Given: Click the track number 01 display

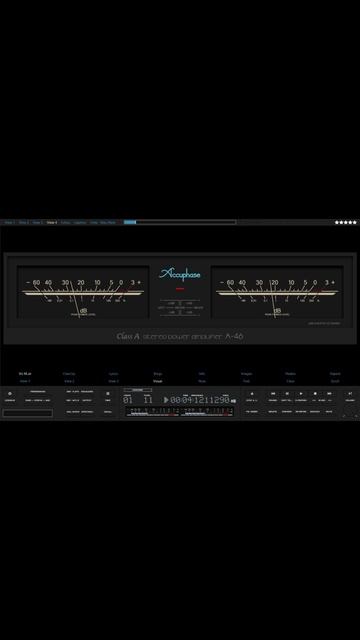Looking at the screenshot, I should [128, 400].
